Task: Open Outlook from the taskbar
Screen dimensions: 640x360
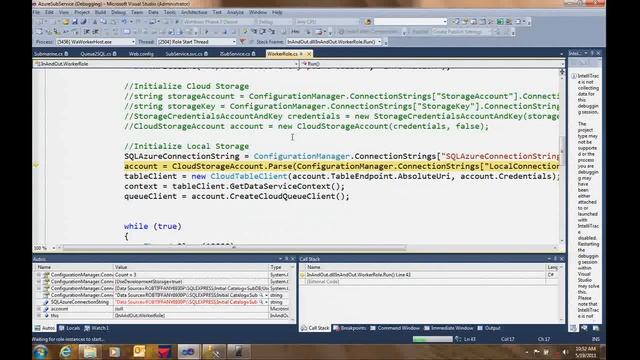Action: [139, 352]
